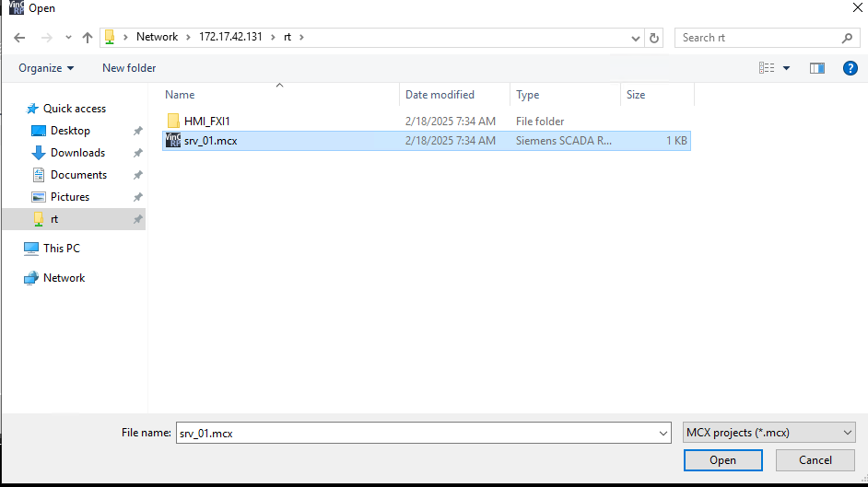Click the pin icon next to rt
This screenshot has width=868, height=487.
tap(137, 219)
